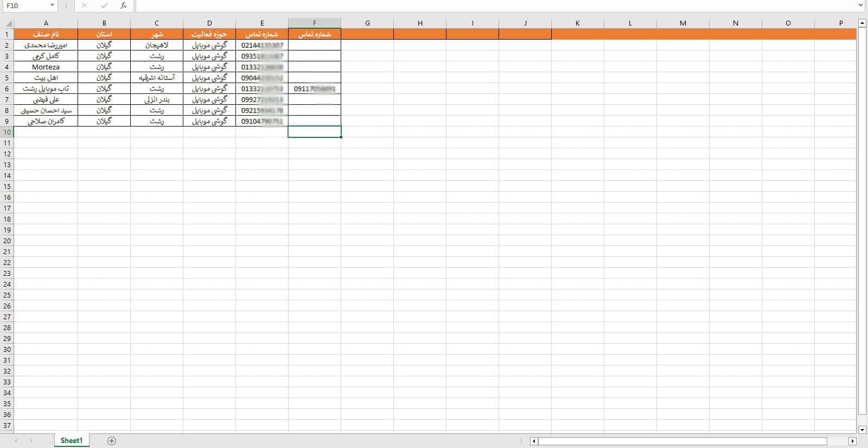Screen dimensions: 868x448
Task: Click phone cell starting with 09927
Action: pyautogui.click(x=262, y=99)
